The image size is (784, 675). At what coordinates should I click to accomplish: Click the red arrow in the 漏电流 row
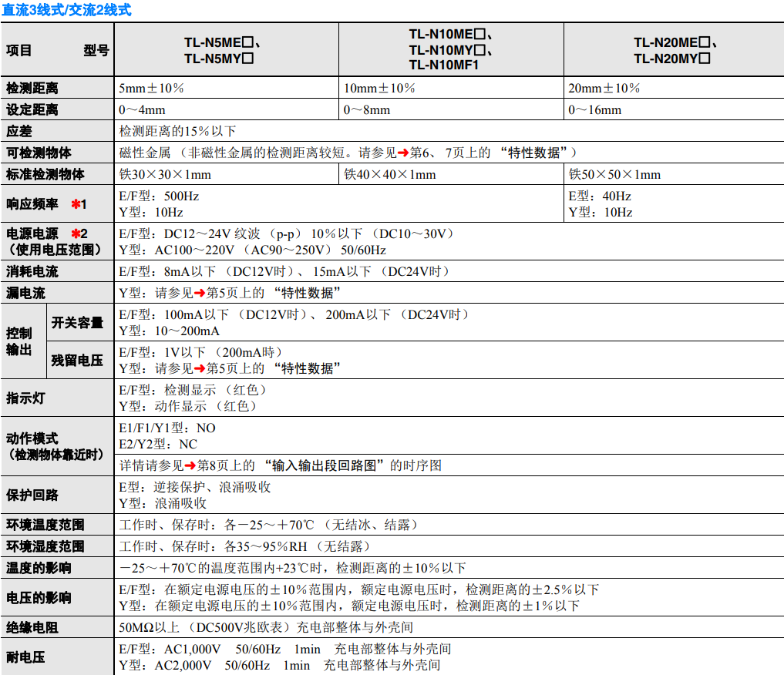coord(200,294)
